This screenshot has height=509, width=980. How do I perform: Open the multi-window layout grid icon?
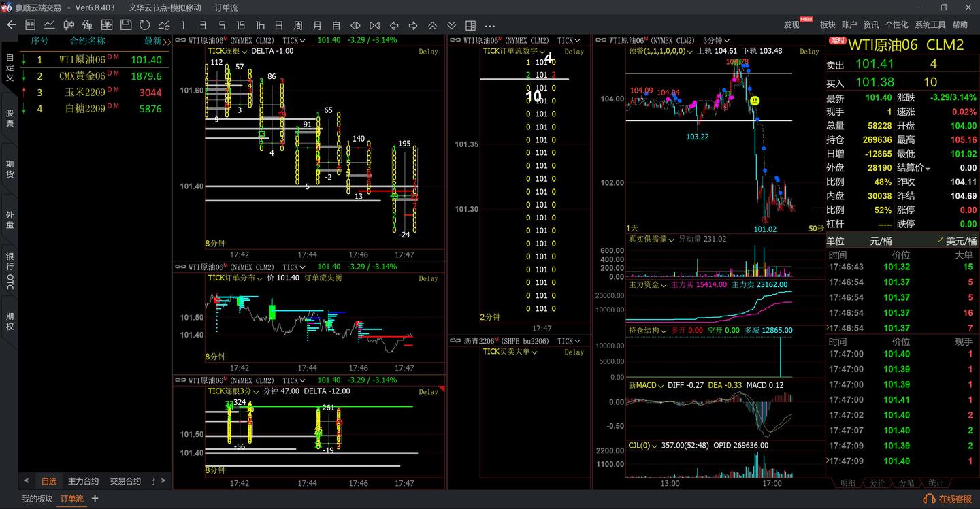(x=470, y=25)
